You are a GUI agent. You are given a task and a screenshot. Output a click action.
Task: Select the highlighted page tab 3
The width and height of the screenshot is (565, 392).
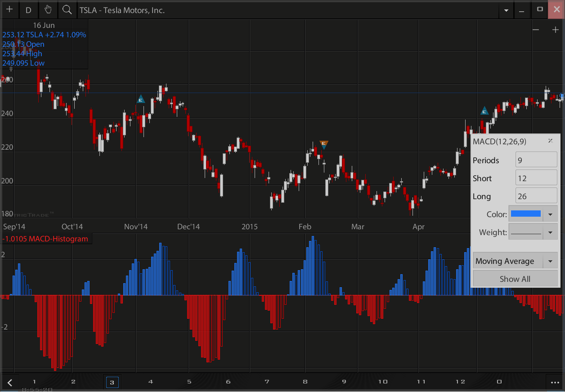click(112, 382)
